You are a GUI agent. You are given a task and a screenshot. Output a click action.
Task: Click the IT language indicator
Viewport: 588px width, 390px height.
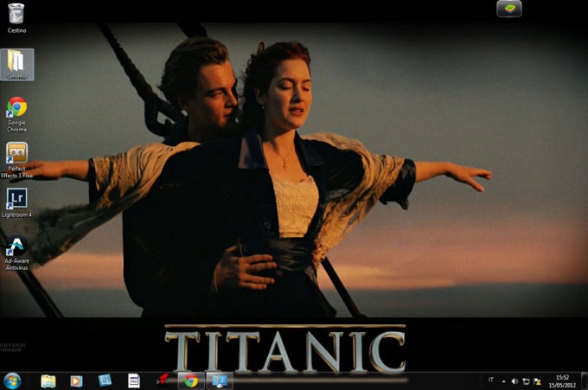(x=490, y=380)
